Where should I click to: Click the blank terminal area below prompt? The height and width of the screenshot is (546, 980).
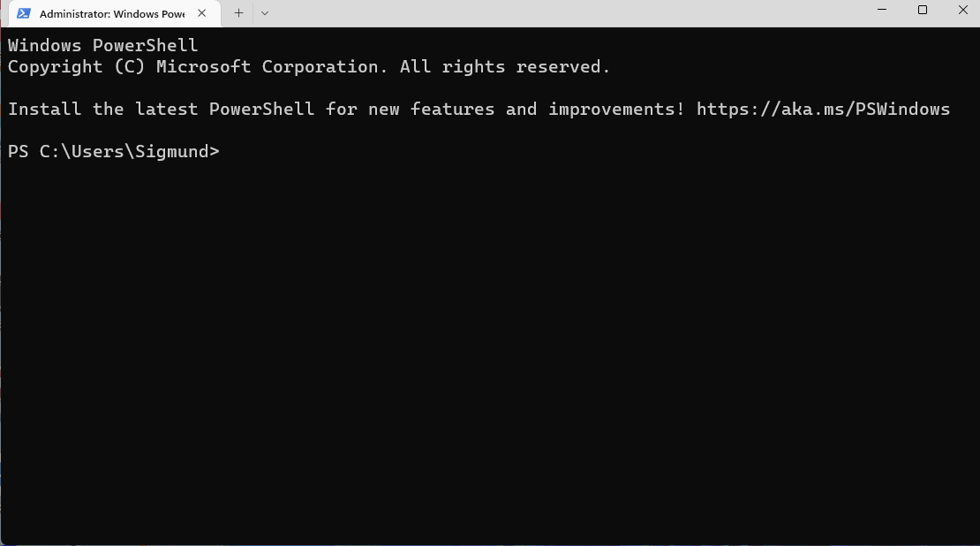point(490,353)
